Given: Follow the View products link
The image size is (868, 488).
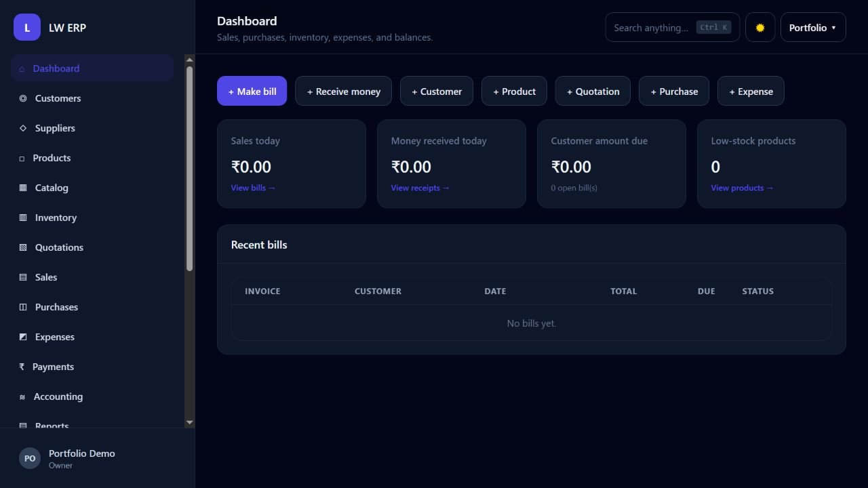Looking at the screenshot, I should tap(742, 188).
